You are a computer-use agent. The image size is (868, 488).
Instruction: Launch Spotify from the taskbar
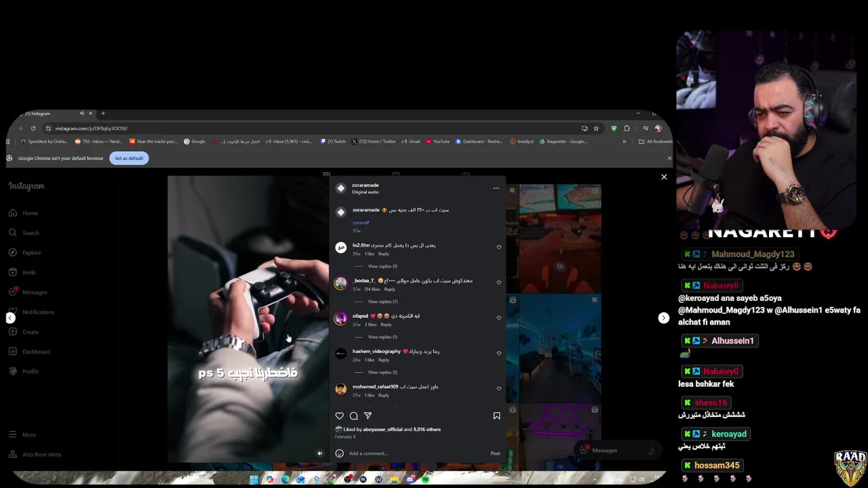425,480
